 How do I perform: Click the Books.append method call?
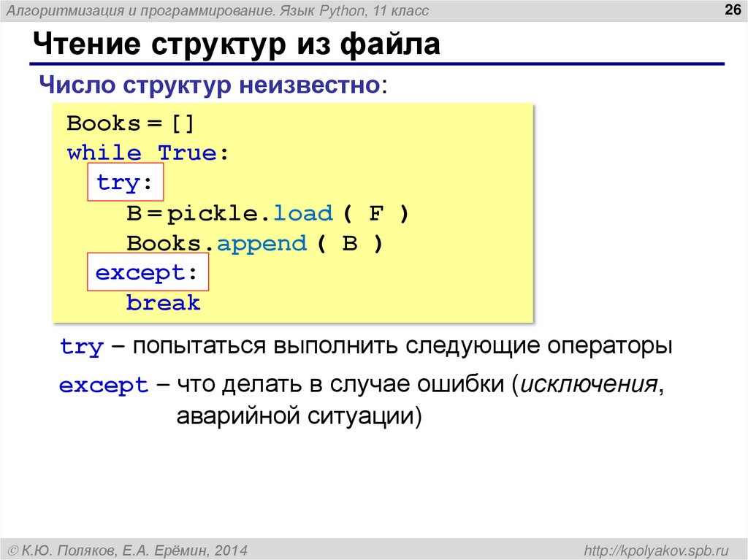coord(218,242)
